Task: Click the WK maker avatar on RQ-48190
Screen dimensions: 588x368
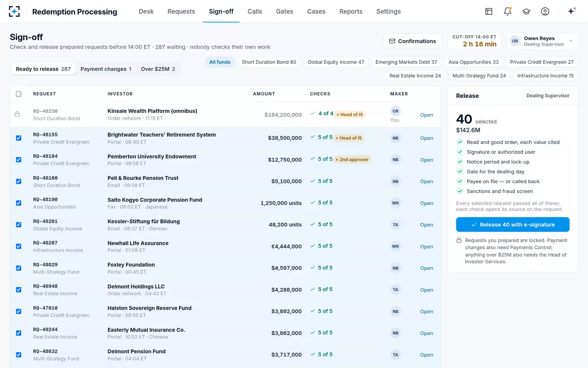Action: point(395,203)
